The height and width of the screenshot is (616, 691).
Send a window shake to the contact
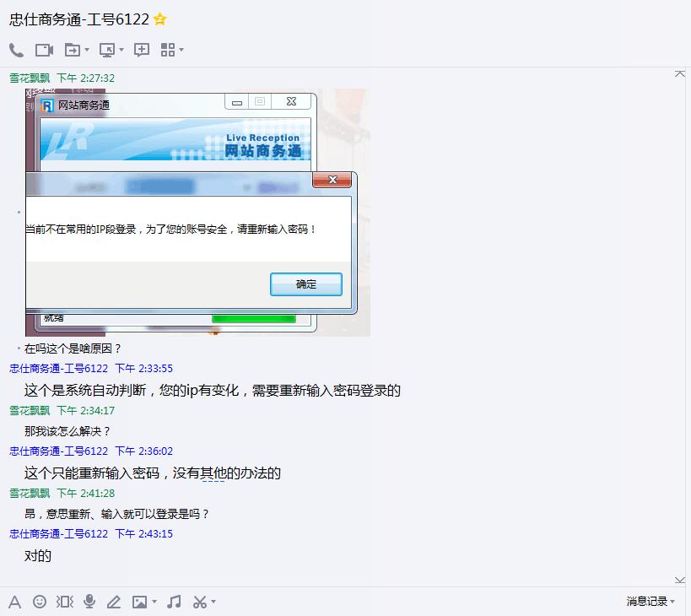[x=63, y=602]
